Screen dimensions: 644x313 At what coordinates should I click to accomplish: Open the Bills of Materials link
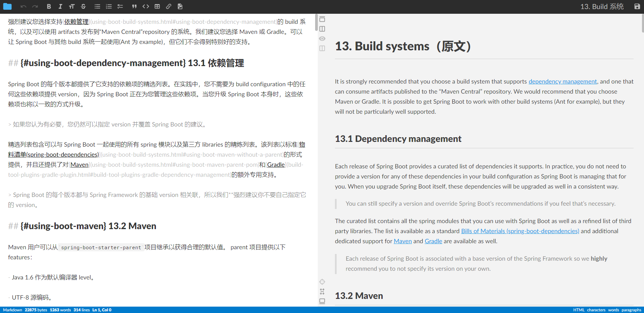pos(520,231)
